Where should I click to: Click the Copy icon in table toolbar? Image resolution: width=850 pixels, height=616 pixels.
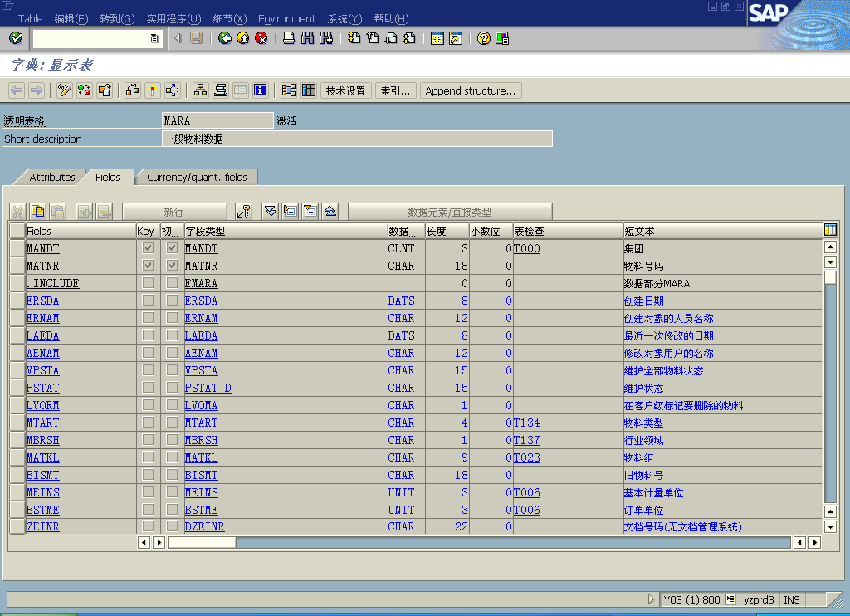click(38, 212)
